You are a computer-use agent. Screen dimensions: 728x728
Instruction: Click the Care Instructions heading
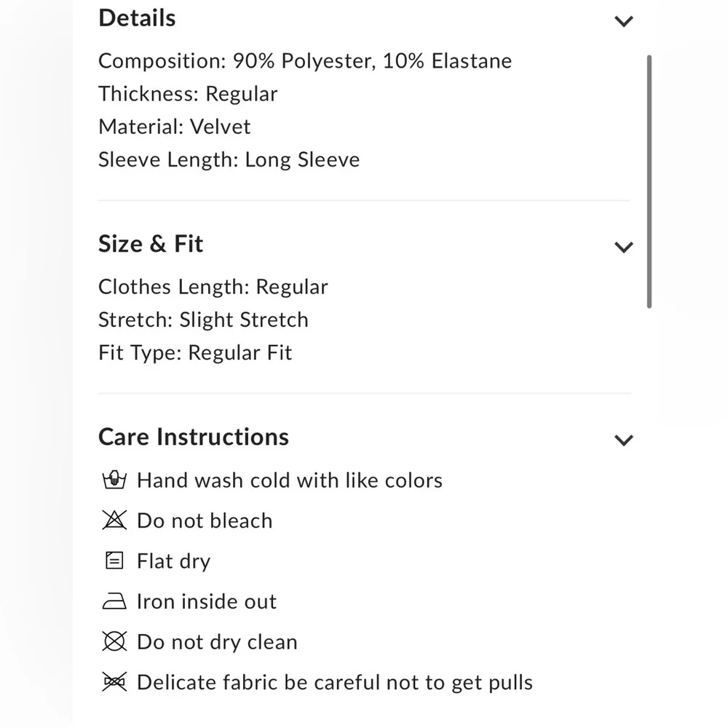[194, 437]
